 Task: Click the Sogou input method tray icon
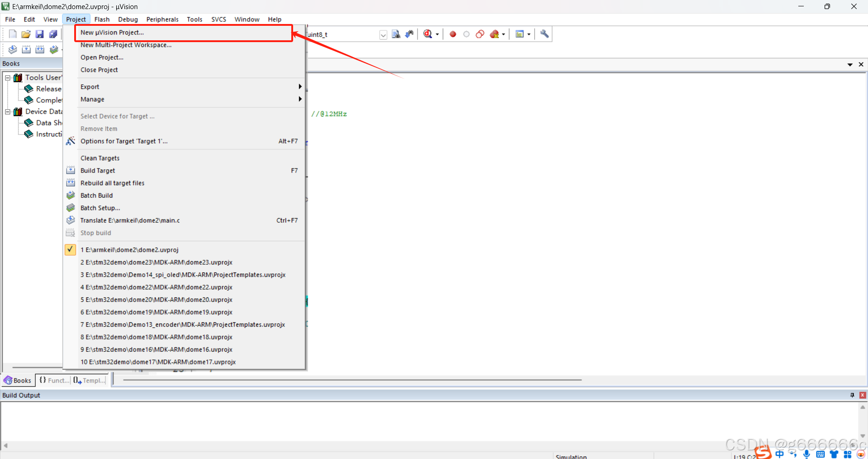pos(763,452)
